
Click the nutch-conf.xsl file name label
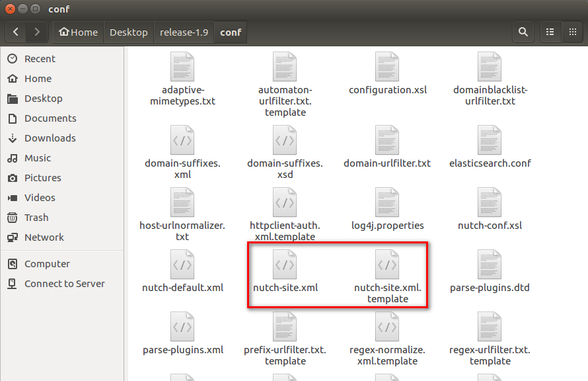point(490,226)
